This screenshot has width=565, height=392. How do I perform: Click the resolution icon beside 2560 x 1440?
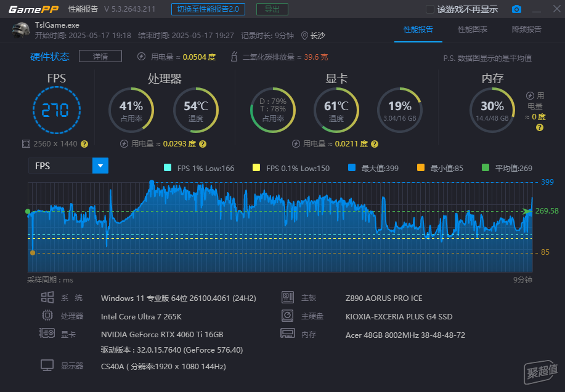[x=26, y=144]
